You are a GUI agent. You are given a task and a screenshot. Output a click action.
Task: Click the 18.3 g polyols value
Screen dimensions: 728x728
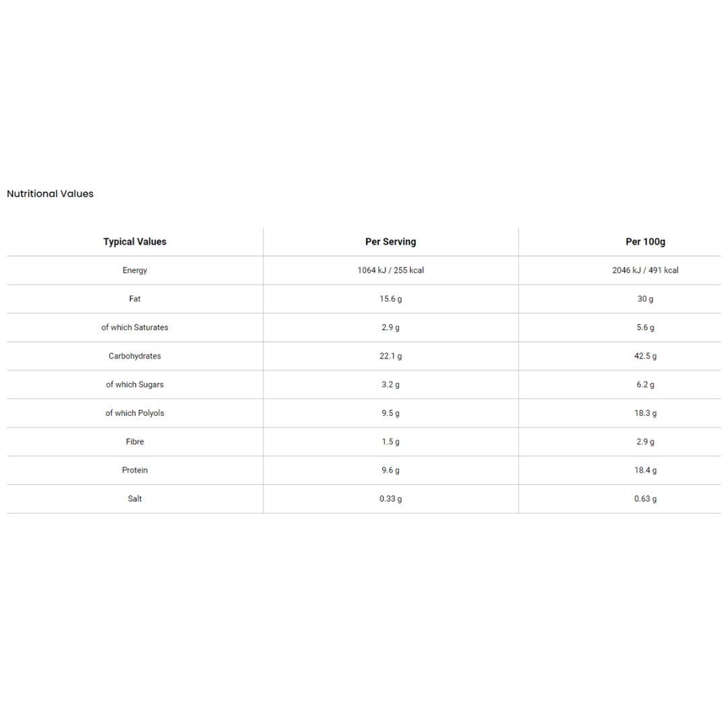tap(645, 413)
